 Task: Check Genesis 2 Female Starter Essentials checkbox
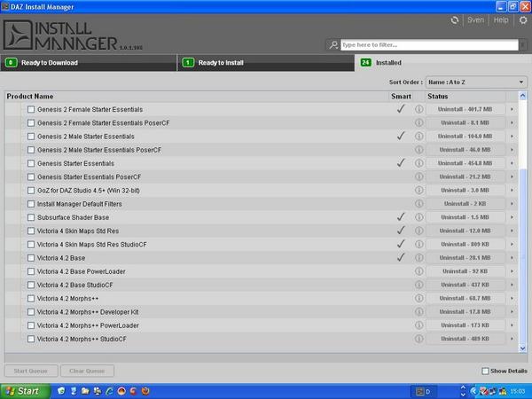click(31, 109)
